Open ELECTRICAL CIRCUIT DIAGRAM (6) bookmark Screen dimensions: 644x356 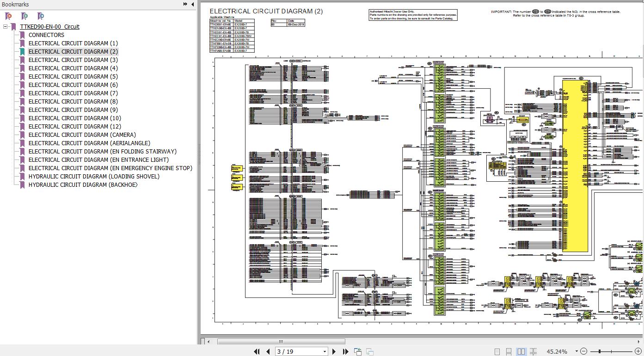[x=73, y=85]
